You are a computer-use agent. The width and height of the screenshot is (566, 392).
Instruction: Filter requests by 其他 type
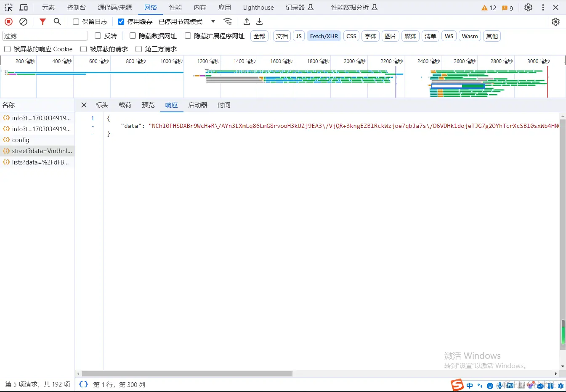pos(492,36)
